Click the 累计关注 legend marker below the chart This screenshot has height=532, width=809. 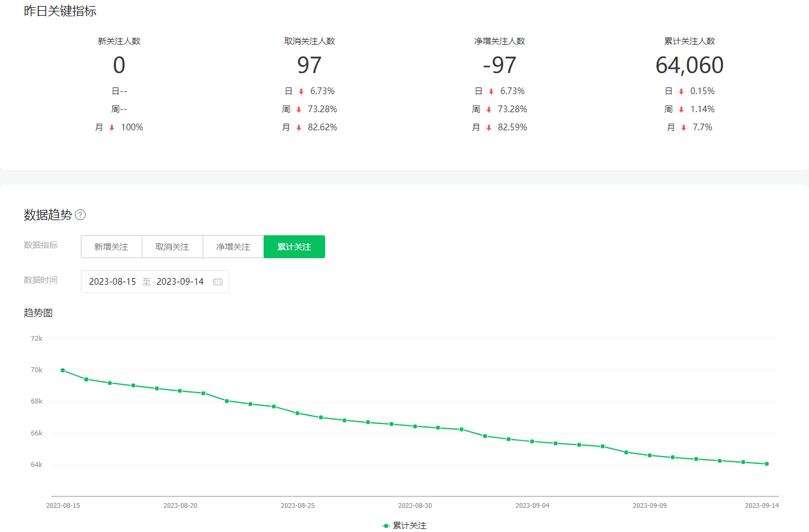coord(386,526)
